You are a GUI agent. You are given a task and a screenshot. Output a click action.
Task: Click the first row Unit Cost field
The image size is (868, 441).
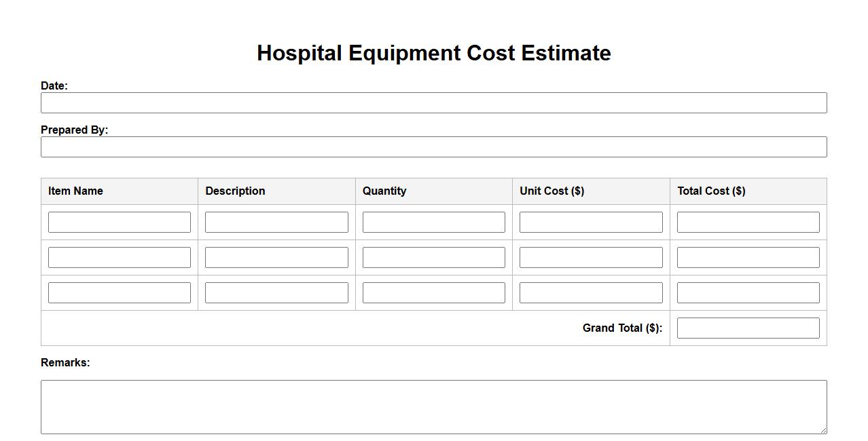[591, 223]
